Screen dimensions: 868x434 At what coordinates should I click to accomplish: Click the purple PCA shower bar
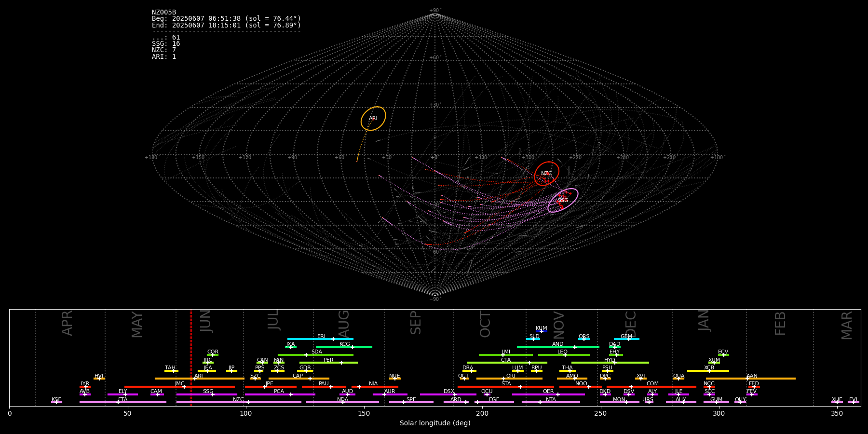click(x=280, y=394)
